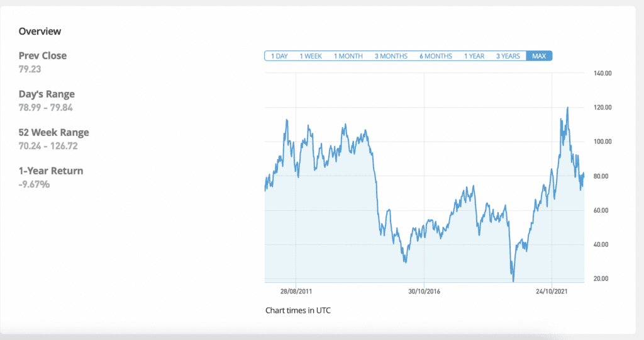This screenshot has height=340, width=644.
Task: Choose the 3 MONTHS time range
Action: point(391,56)
